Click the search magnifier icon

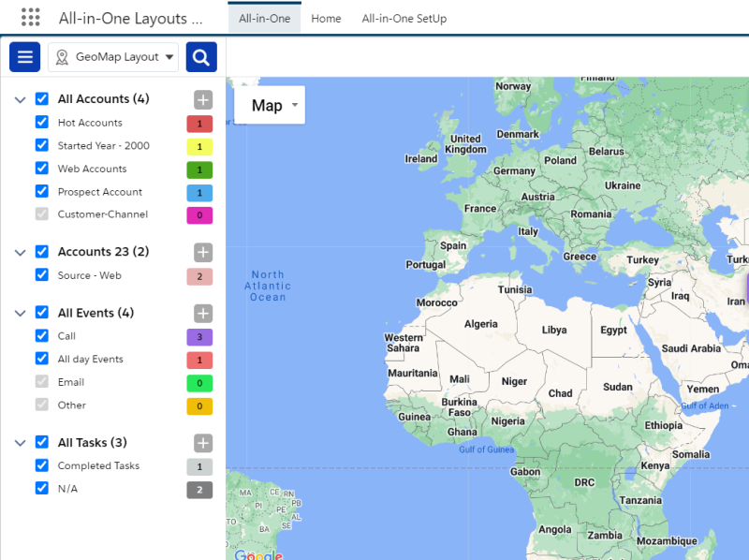pyautogui.click(x=201, y=57)
